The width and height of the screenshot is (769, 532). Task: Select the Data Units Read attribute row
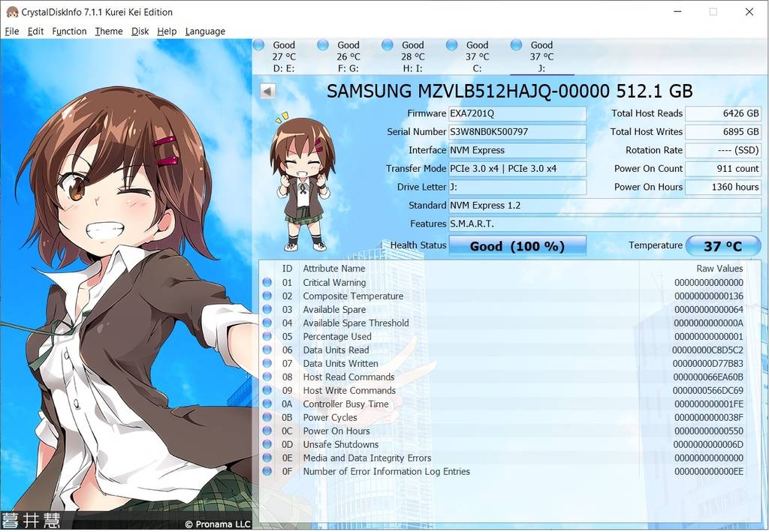point(336,350)
